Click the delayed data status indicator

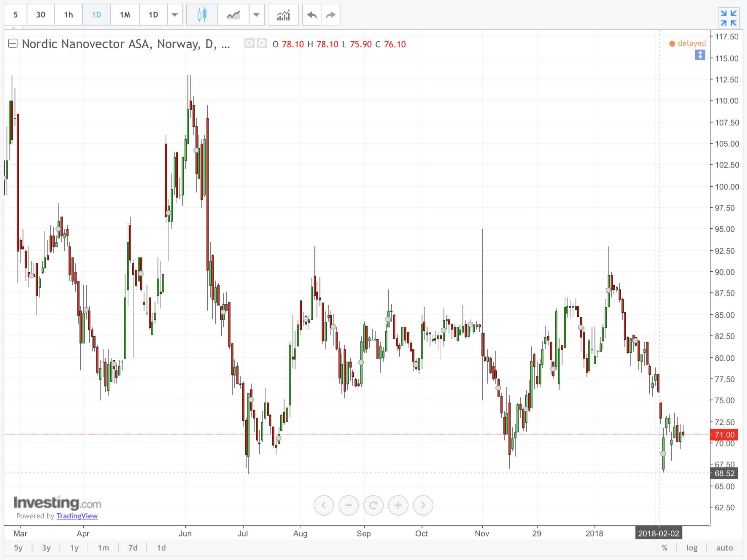688,43
